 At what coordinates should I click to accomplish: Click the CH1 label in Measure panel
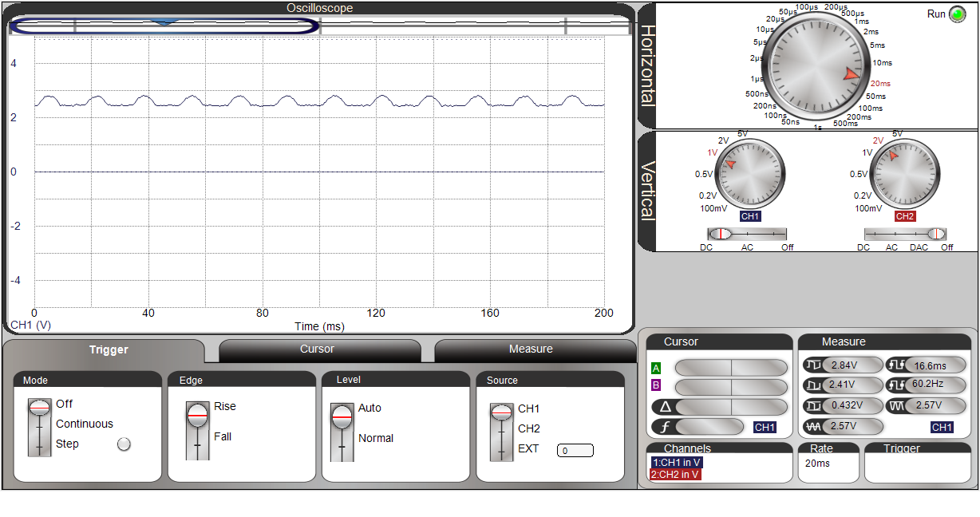tap(942, 428)
